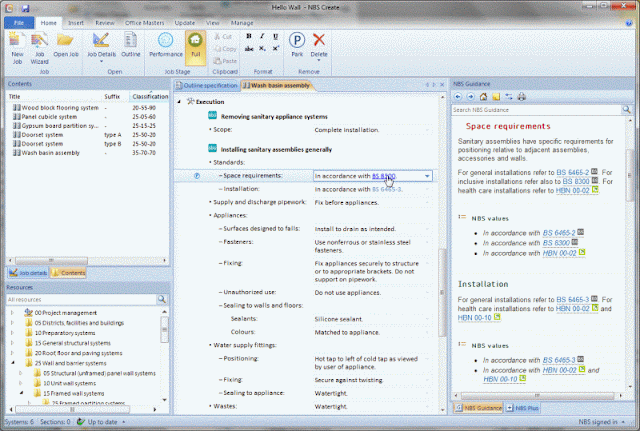Open the BS 6465-2 link in NBS values

point(559,233)
